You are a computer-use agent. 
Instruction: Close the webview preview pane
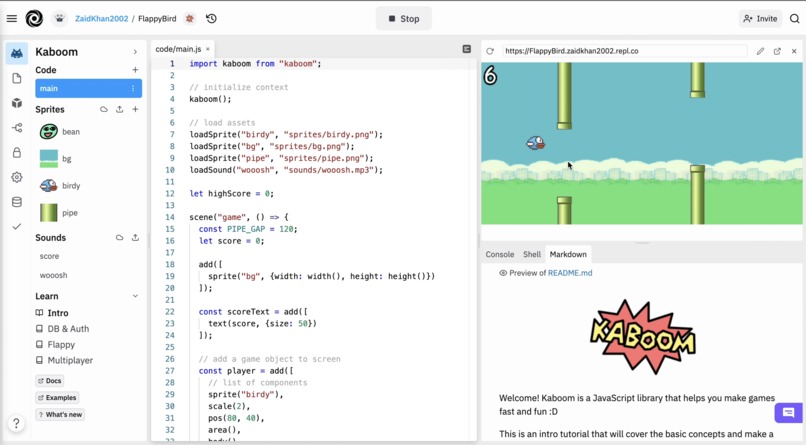tap(794, 51)
